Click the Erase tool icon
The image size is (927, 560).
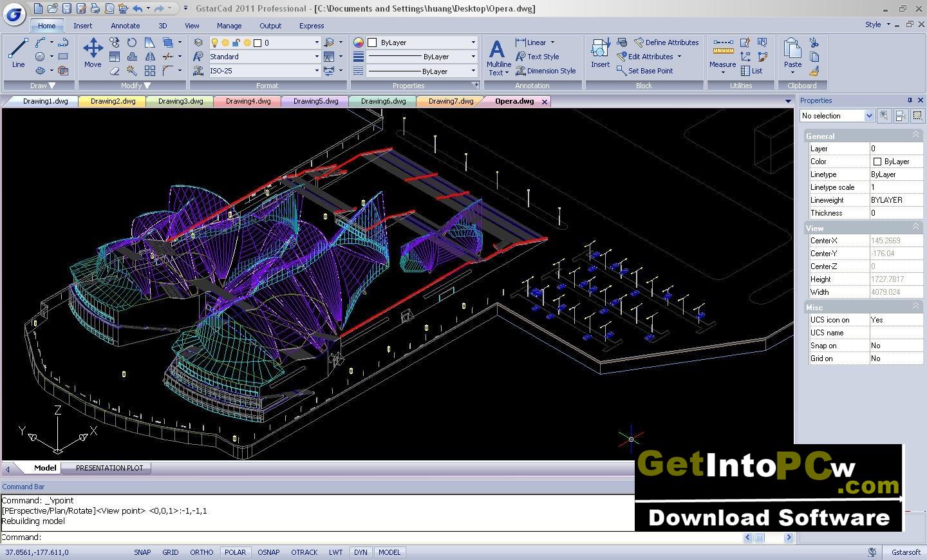115,71
